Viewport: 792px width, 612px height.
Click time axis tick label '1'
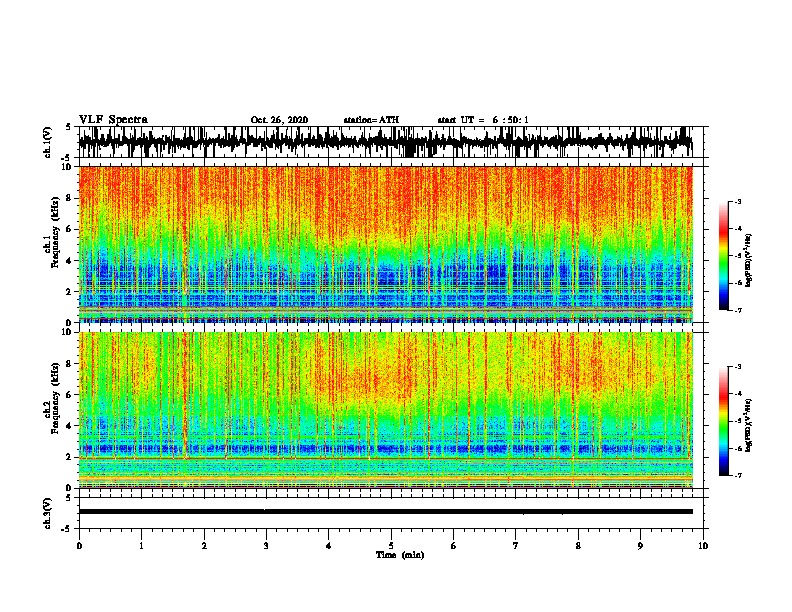coord(141,546)
